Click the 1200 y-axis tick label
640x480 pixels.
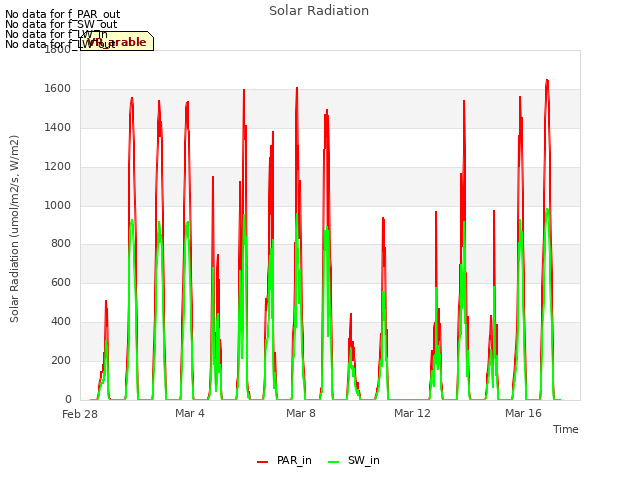point(58,167)
